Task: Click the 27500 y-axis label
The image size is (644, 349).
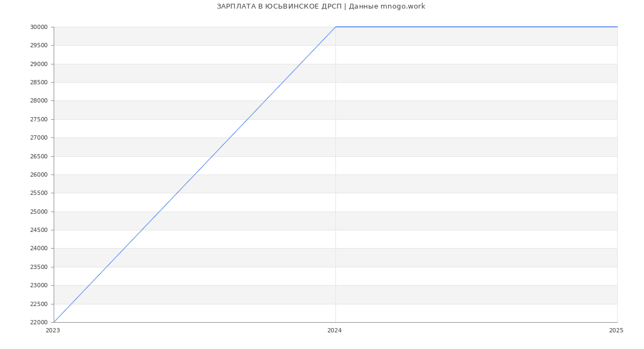Action: point(39,119)
